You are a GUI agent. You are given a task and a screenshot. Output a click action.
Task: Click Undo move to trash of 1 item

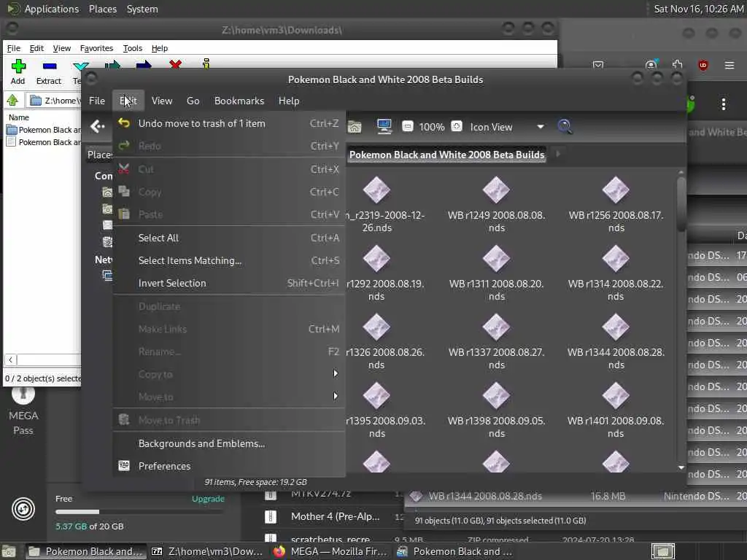(x=201, y=123)
